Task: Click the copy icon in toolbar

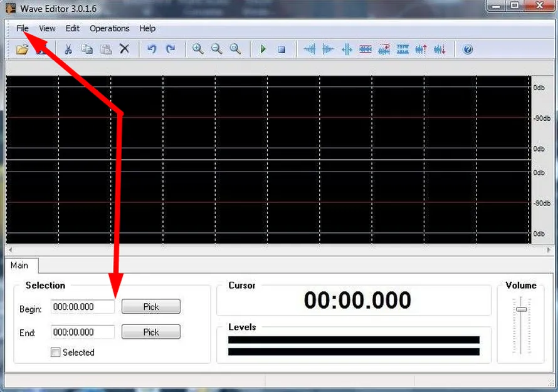Action: tap(87, 49)
